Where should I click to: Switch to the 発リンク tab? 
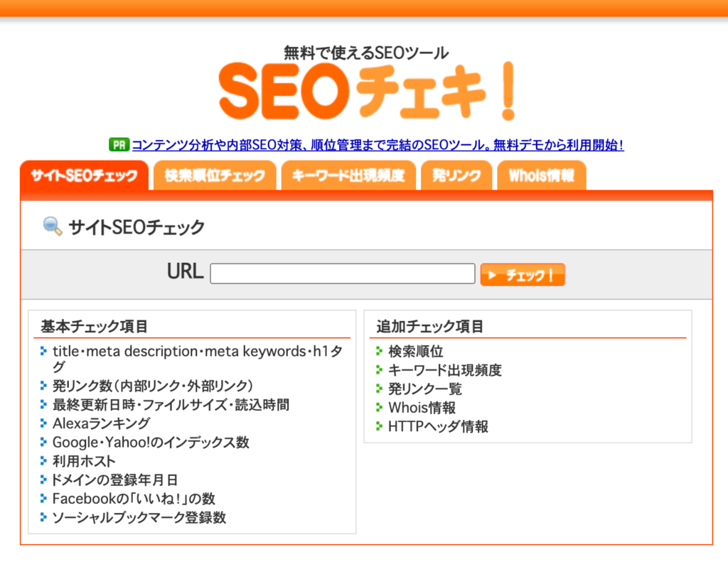pyautogui.click(x=456, y=175)
